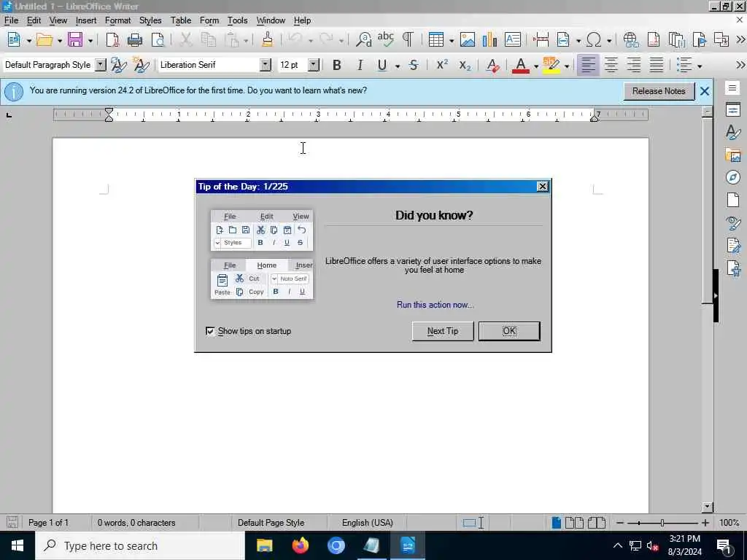Open the Insert menu

coord(86,20)
